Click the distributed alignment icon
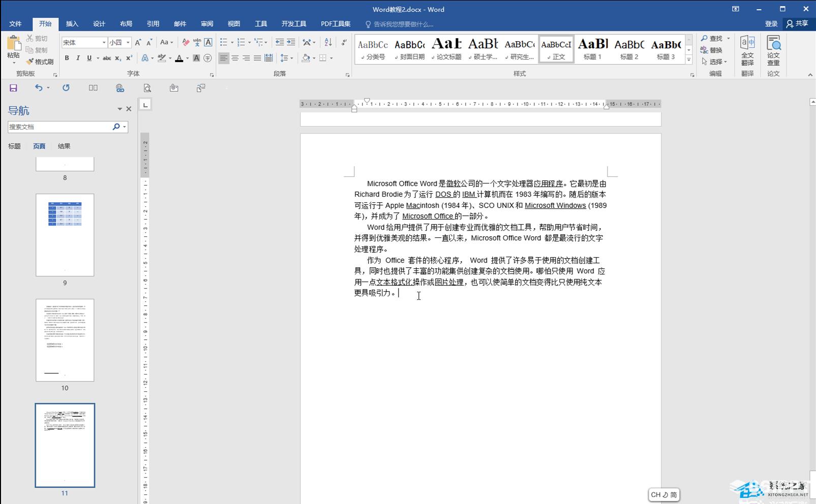816x504 pixels. (268, 58)
